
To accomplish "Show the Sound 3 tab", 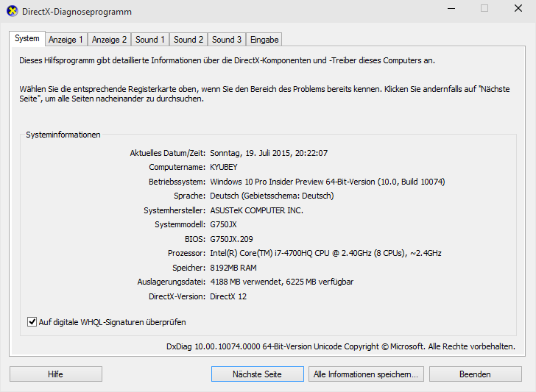I will (227, 40).
